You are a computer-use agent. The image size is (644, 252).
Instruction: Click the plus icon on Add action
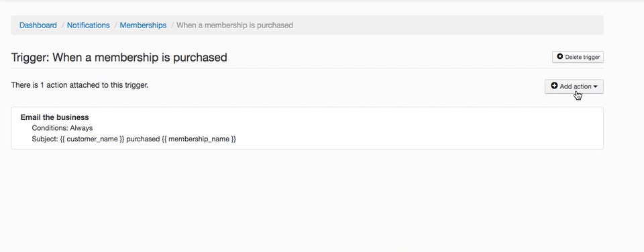pyautogui.click(x=554, y=86)
